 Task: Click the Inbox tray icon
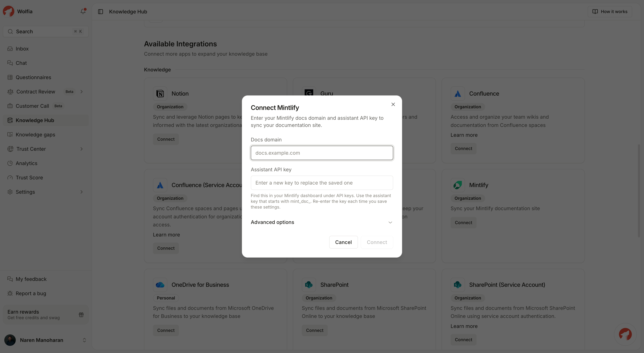(10, 49)
